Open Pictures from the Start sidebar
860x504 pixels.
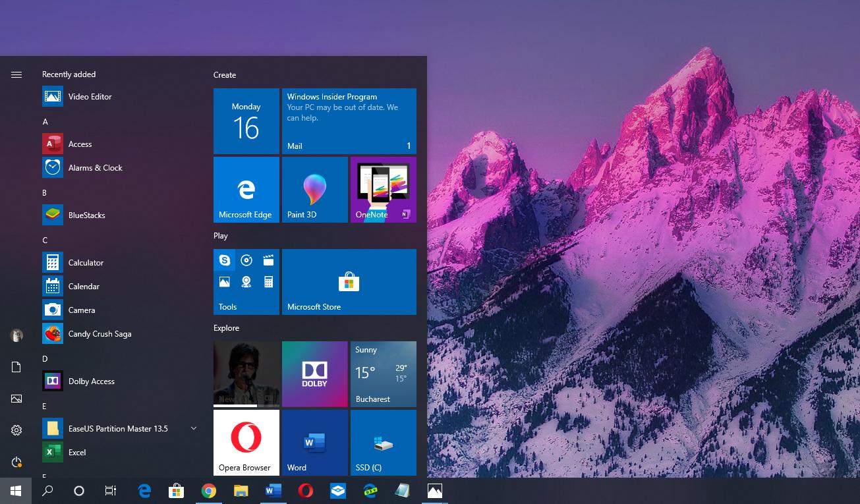pyautogui.click(x=16, y=399)
